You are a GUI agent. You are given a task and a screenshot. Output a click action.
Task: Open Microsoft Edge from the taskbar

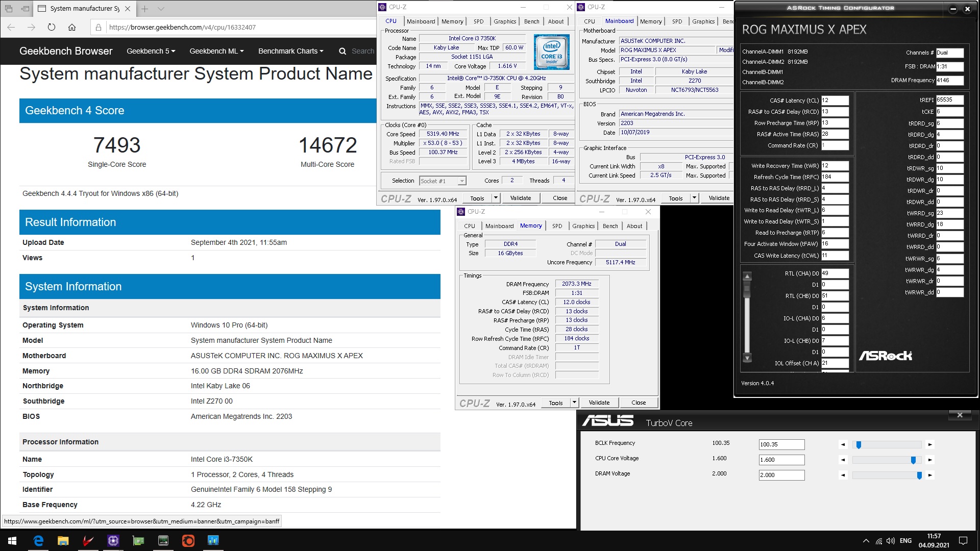pyautogui.click(x=38, y=541)
